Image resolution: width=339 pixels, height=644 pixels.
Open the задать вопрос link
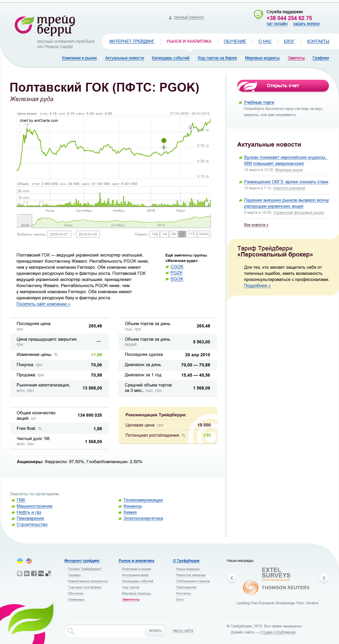[x=306, y=24]
